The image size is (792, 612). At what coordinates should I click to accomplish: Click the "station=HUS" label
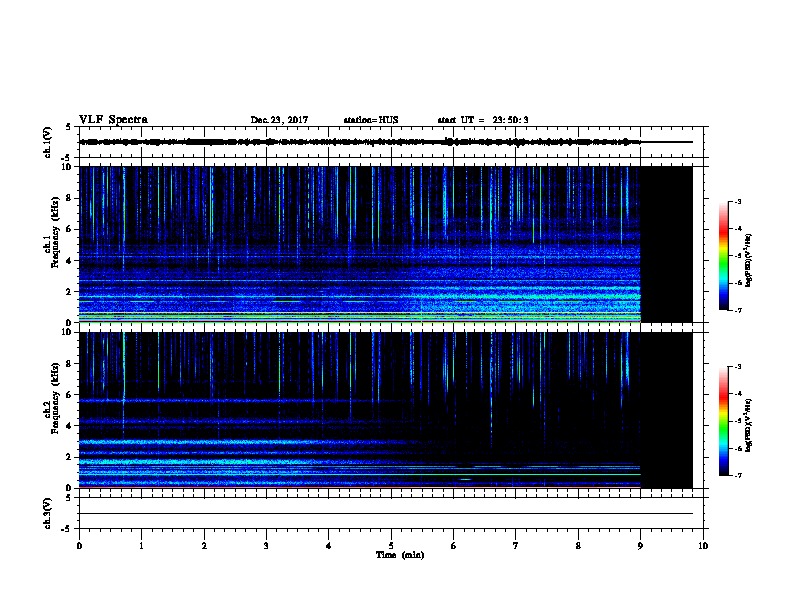371,120
